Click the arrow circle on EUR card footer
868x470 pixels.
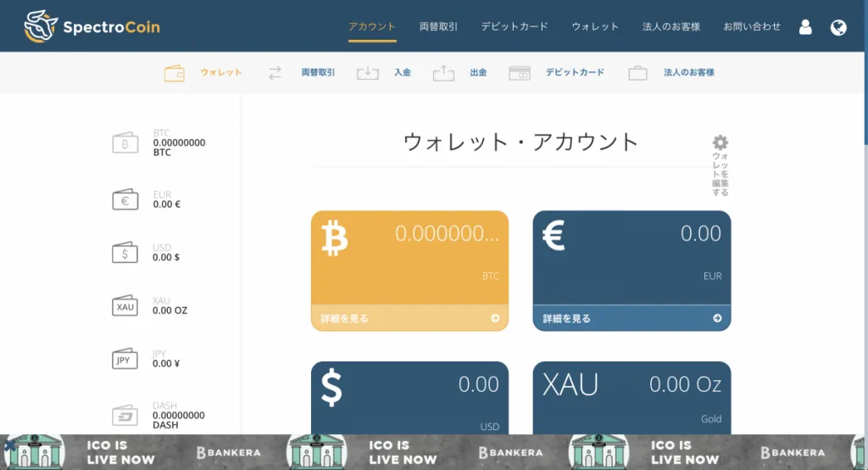point(717,318)
